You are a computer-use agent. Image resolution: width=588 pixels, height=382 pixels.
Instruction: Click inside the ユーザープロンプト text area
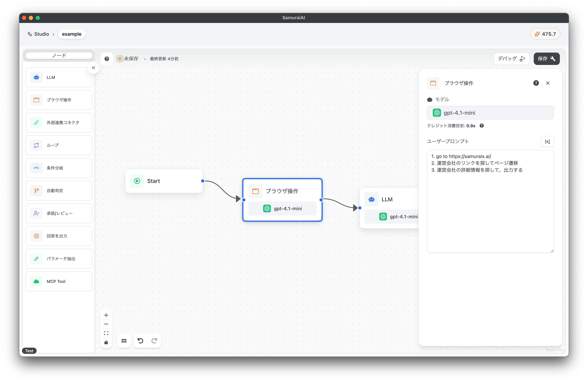[x=490, y=210]
